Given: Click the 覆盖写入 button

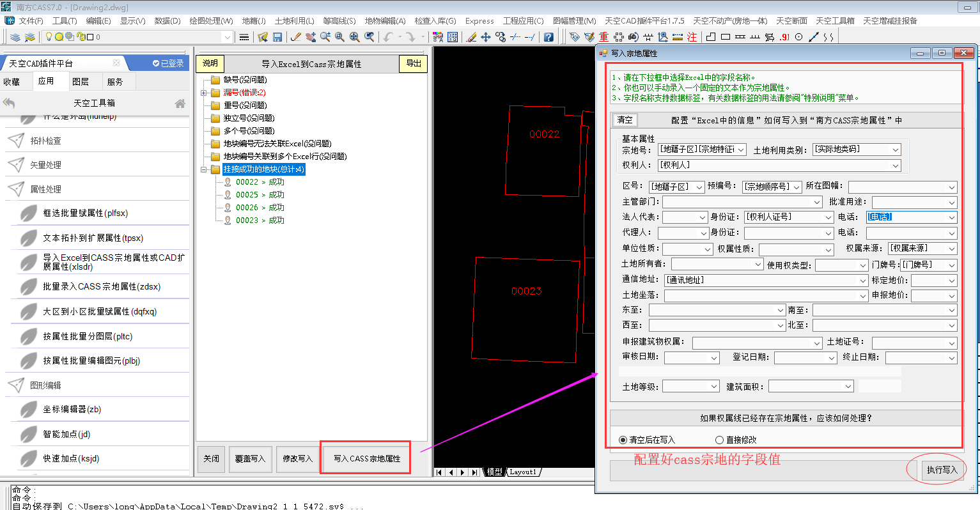Looking at the screenshot, I should click(250, 458).
